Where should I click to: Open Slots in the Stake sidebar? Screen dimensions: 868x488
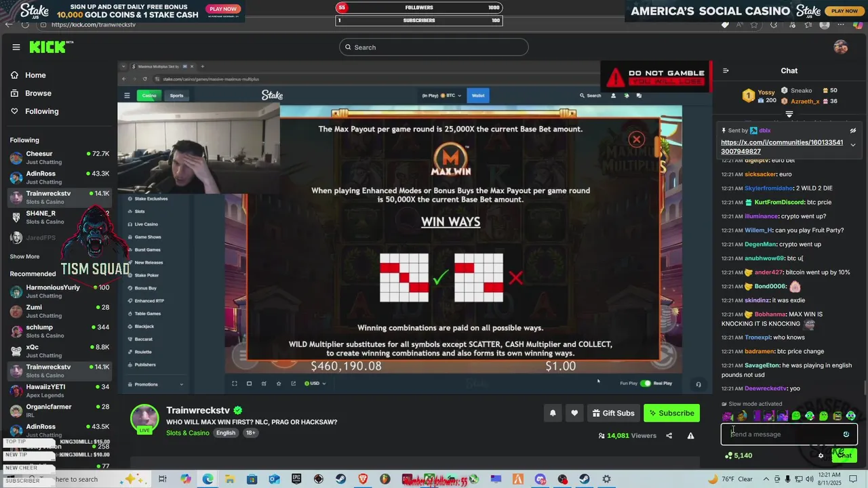pyautogui.click(x=140, y=211)
